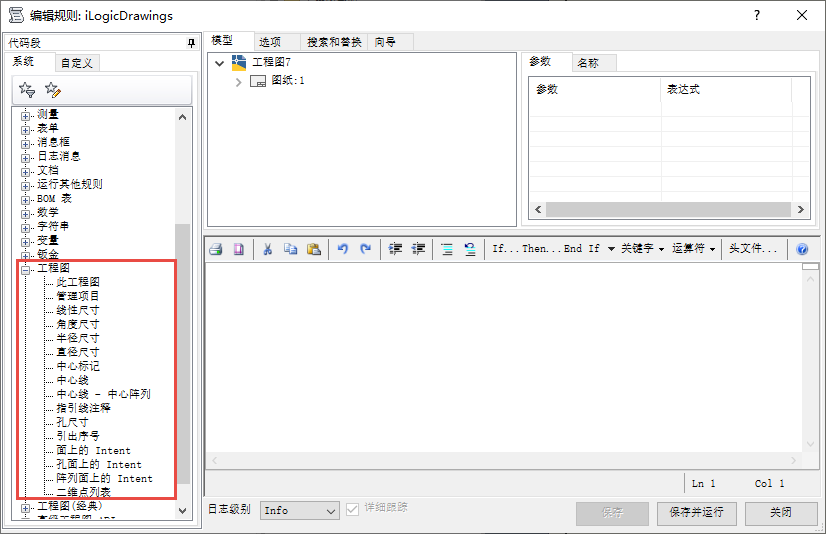The height and width of the screenshot is (534, 826).
Task: Expand the 测量 category
Action: pos(25,116)
